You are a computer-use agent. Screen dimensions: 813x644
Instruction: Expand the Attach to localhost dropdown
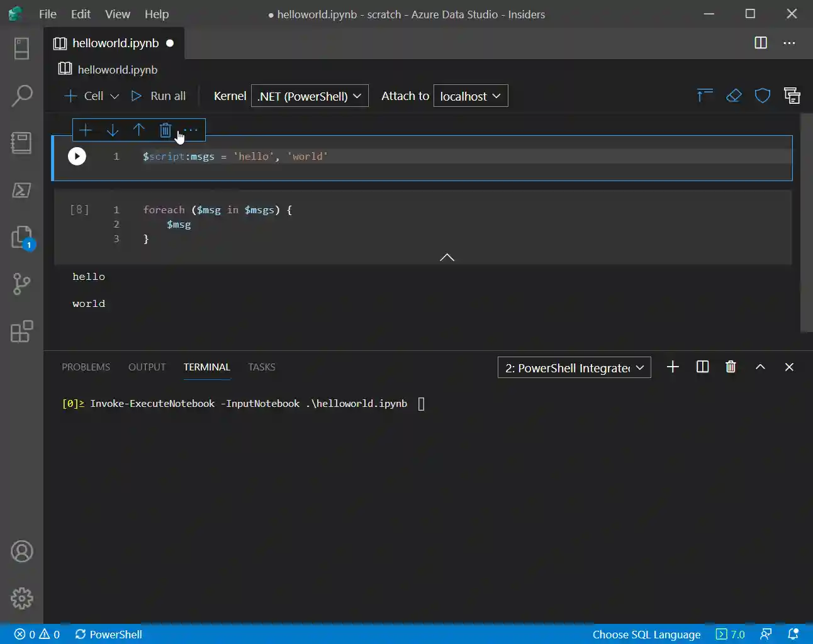pos(470,96)
